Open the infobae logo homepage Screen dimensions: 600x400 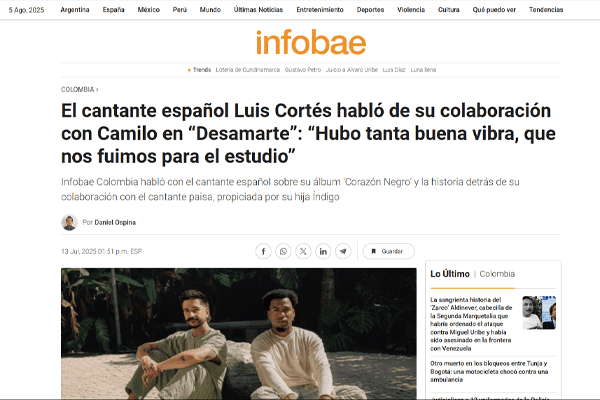(311, 42)
